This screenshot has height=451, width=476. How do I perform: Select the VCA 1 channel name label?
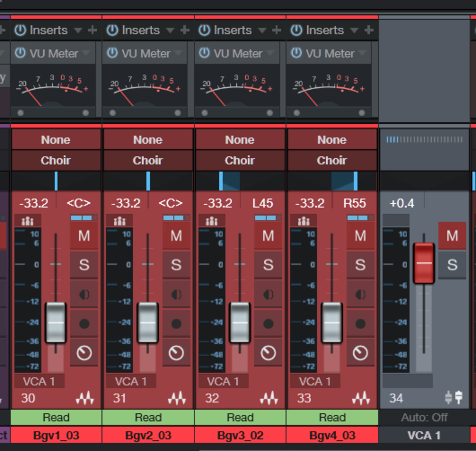424,435
